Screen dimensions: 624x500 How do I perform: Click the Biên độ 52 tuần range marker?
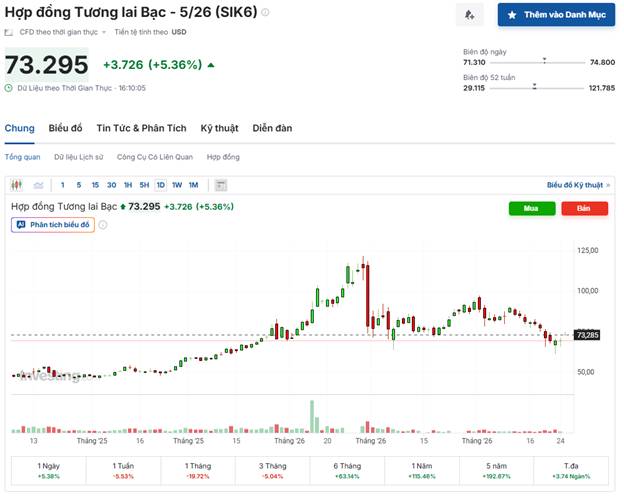pos(534,86)
